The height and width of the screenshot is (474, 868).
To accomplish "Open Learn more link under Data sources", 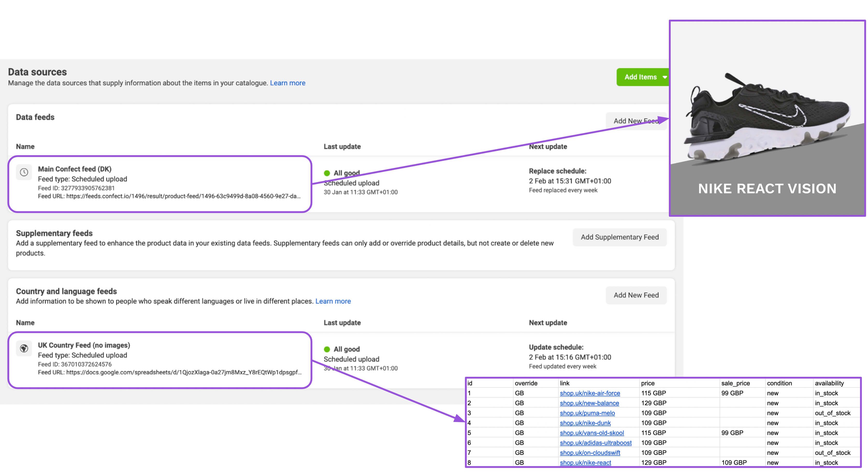I will pyautogui.click(x=287, y=83).
